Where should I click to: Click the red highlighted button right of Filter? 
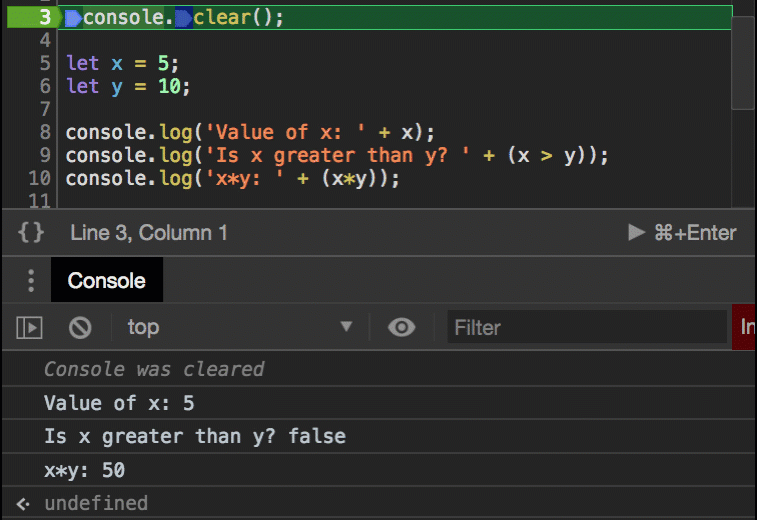point(745,327)
